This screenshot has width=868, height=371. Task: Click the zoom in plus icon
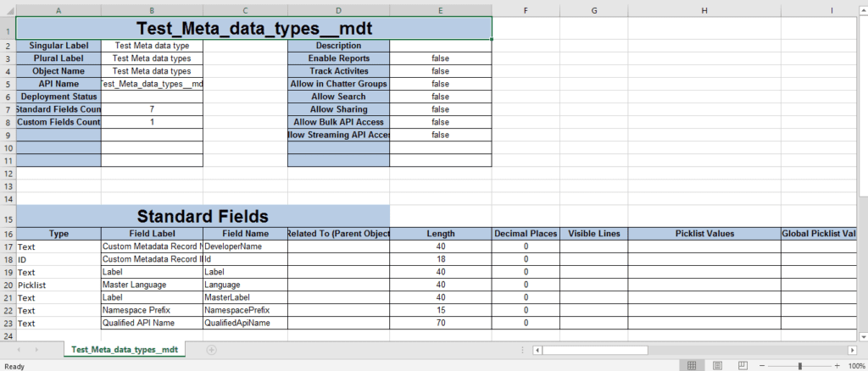coord(837,365)
